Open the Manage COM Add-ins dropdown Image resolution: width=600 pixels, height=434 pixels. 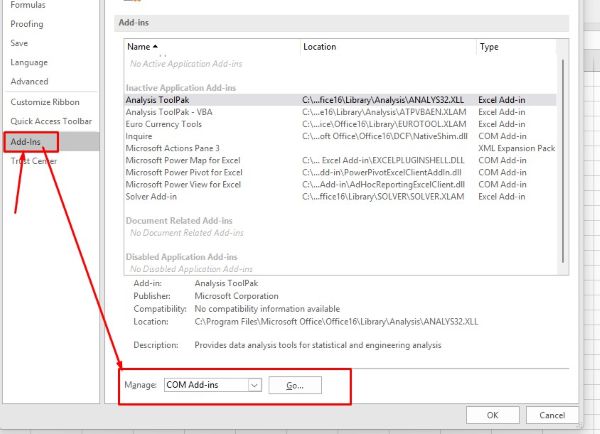pos(213,385)
